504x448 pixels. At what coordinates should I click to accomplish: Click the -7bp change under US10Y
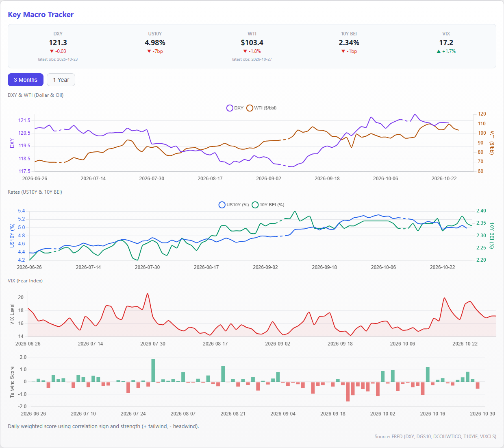(x=158, y=51)
